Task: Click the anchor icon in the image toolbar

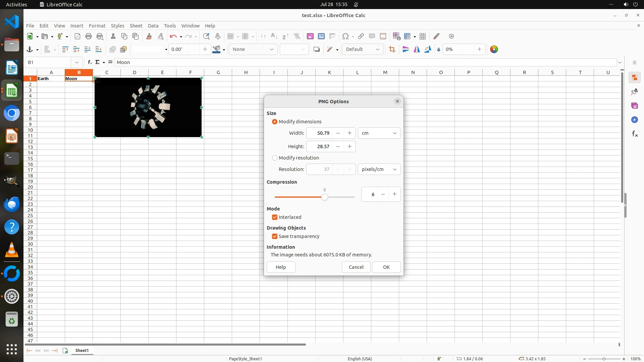Action: 30,49
